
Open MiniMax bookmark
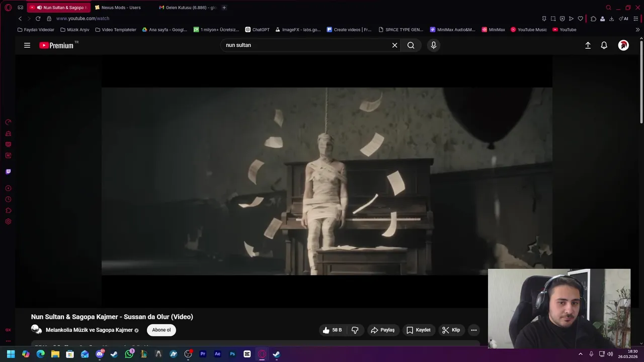pos(493,30)
